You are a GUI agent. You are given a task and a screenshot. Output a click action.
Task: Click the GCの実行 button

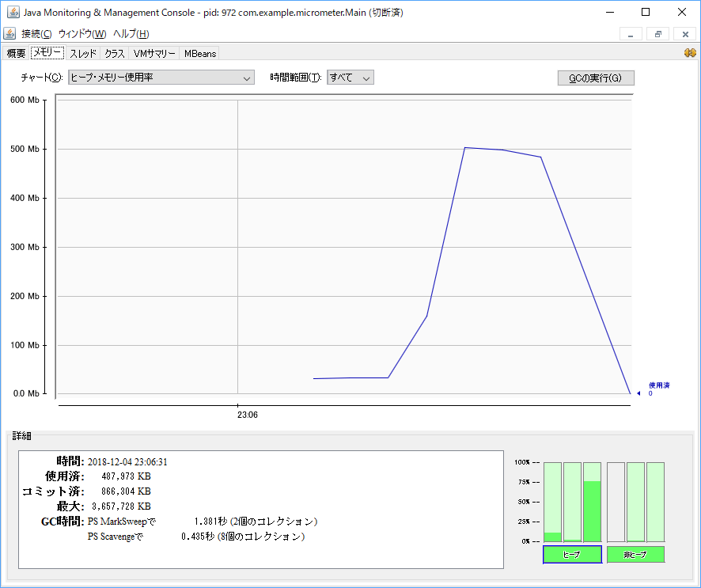click(596, 78)
